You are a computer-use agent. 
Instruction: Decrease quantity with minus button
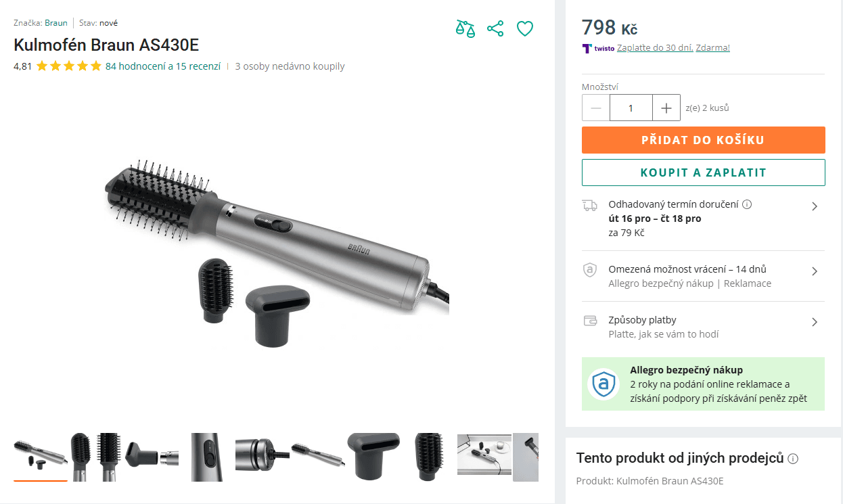596,108
